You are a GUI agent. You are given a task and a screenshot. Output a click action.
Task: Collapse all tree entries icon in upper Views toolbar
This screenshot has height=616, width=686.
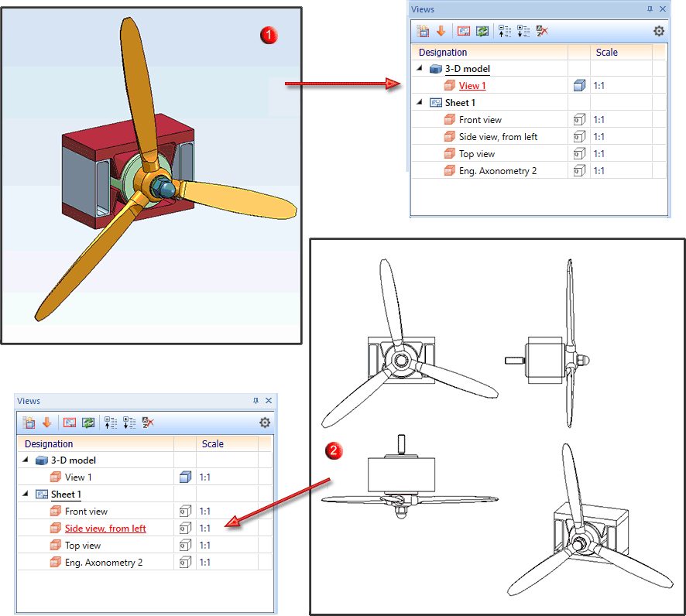point(505,31)
